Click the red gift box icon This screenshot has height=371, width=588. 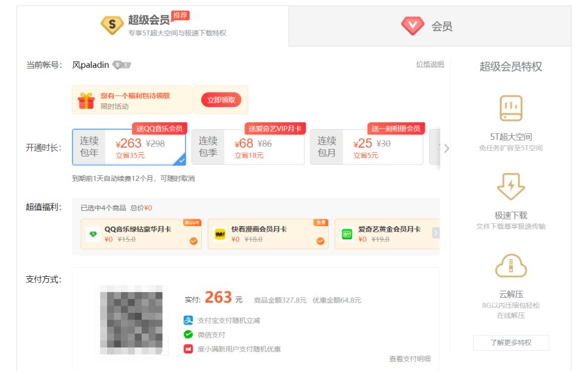86,101
